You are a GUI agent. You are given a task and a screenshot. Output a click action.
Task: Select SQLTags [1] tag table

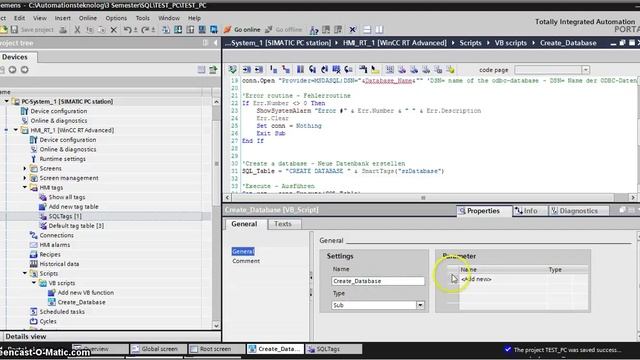point(65,216)
